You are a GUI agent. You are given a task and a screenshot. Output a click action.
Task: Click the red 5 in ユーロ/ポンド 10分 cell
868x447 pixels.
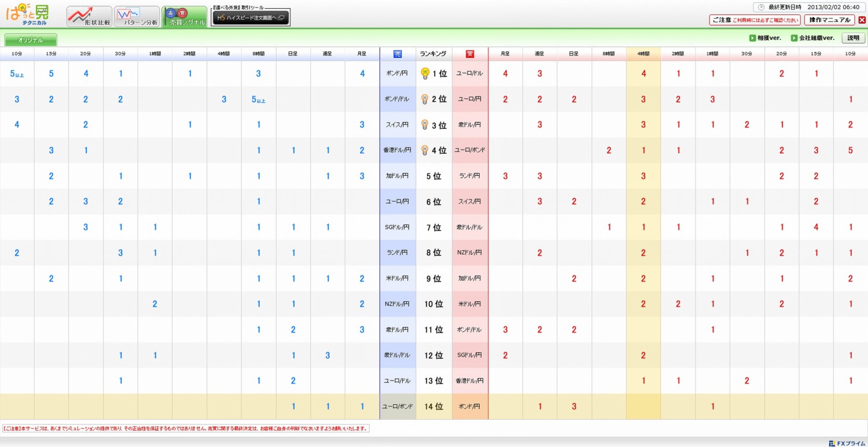pos(851,150)
